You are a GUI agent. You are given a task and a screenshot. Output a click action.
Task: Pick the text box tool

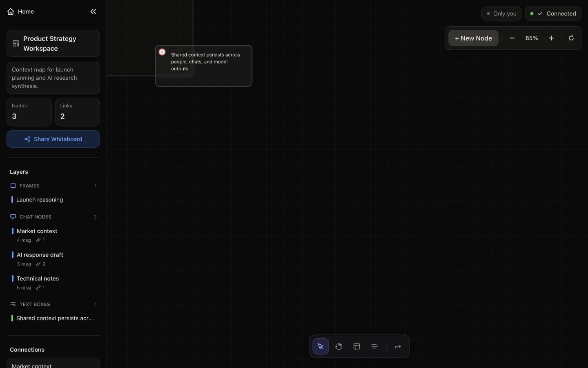pyautogui.click(x=374, y=346)
